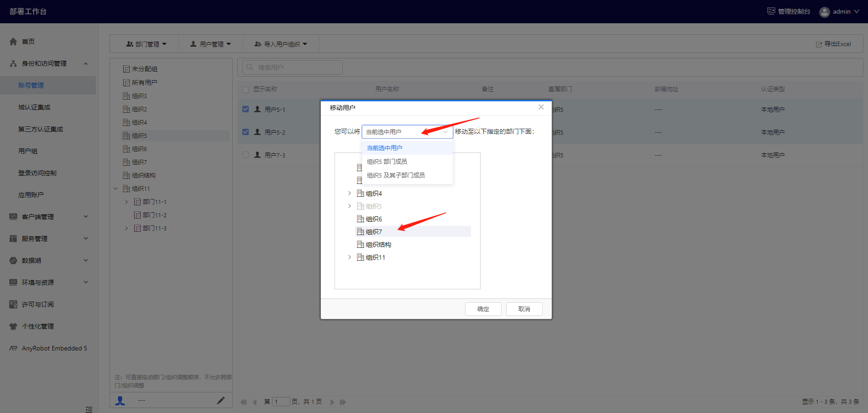Go to the next page with the pager arrow
Viewport: 868px width, 413px height.
[332, 402]
